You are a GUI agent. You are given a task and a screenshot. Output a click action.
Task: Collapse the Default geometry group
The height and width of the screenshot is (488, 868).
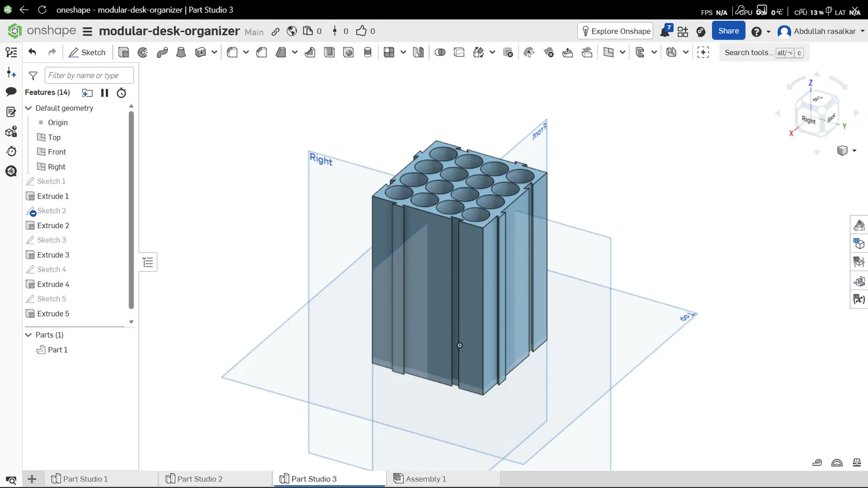[x=29, y=108]
